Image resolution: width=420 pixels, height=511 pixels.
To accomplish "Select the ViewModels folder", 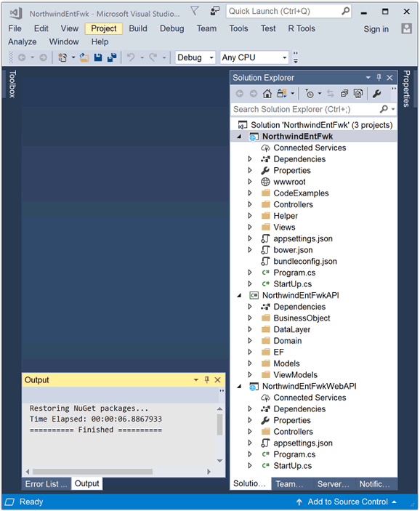I will pos(295,375).
